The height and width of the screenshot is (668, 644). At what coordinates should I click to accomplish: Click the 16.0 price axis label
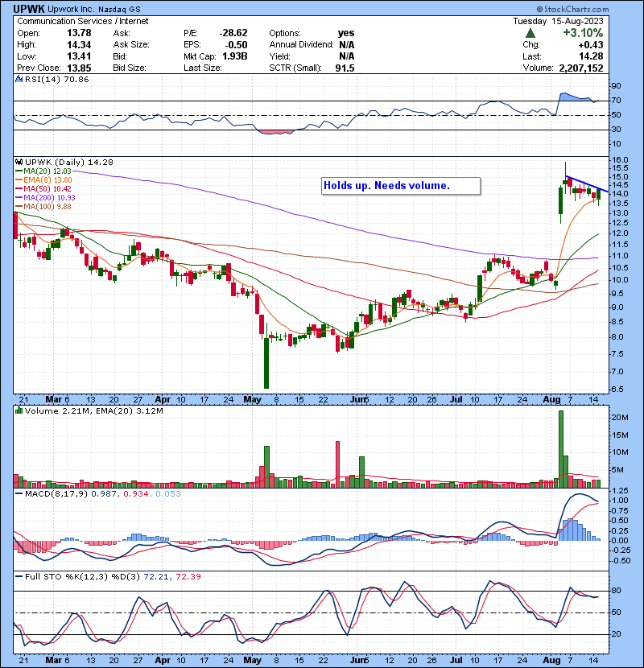tap(620, 160)
